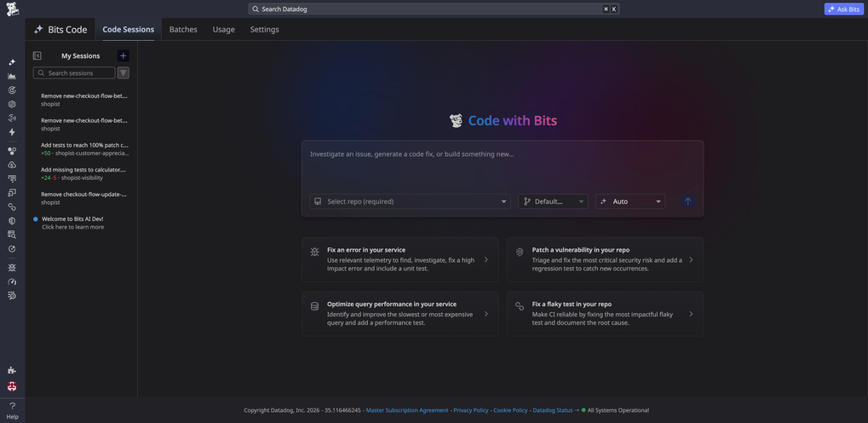
Task: Open the sessions filter icon
Action: click(124, 72)
